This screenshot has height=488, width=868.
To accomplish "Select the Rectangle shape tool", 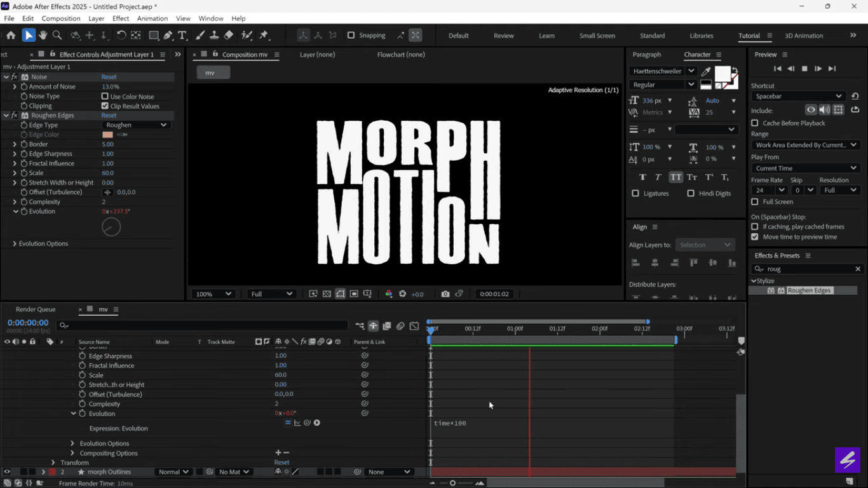I will point(154,36).
